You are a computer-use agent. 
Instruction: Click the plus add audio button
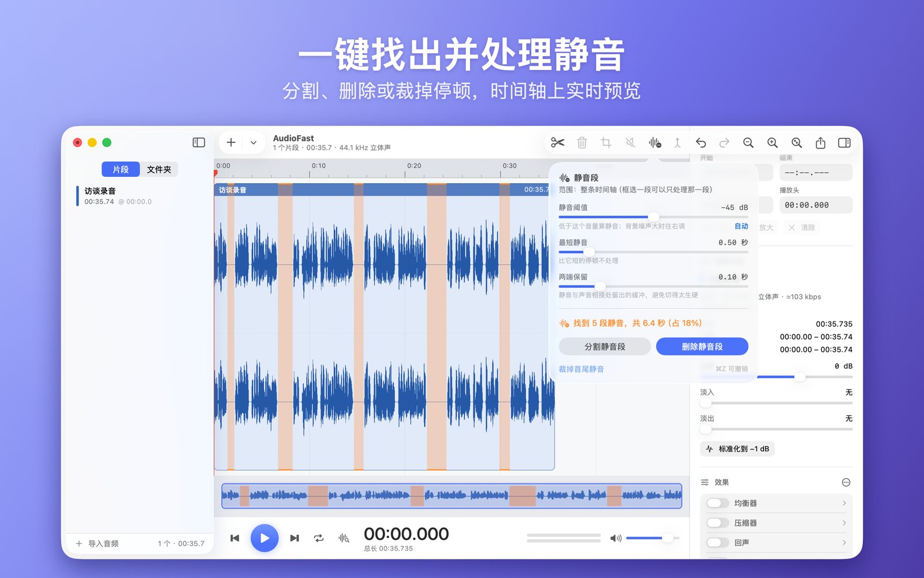pos(231,142)
